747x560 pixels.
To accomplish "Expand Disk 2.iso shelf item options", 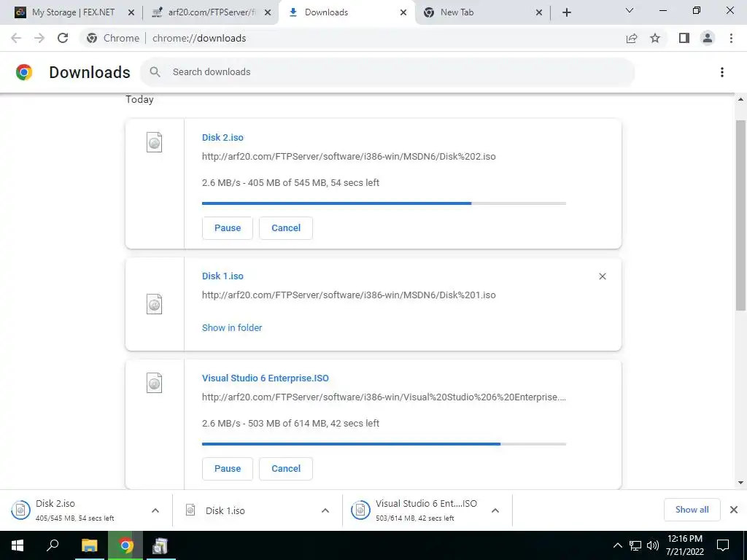I will tap(155, 510).
